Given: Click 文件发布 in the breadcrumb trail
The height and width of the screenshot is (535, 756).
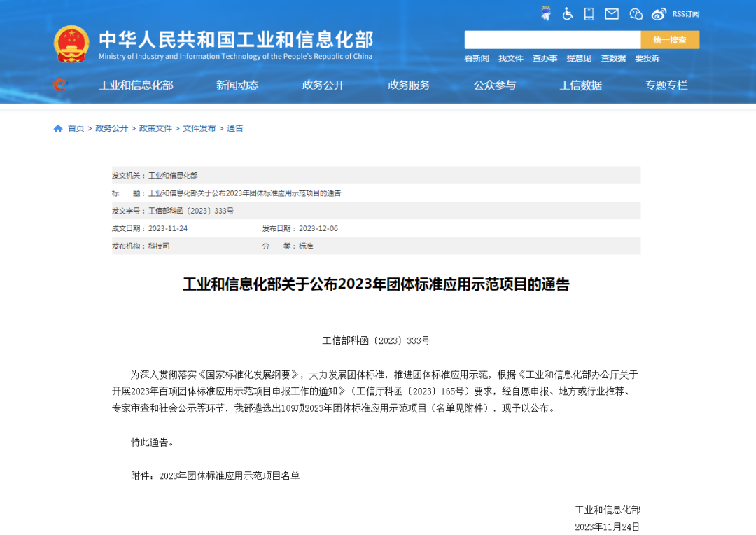Looking at the screenshot, I should tap(199, 128).
